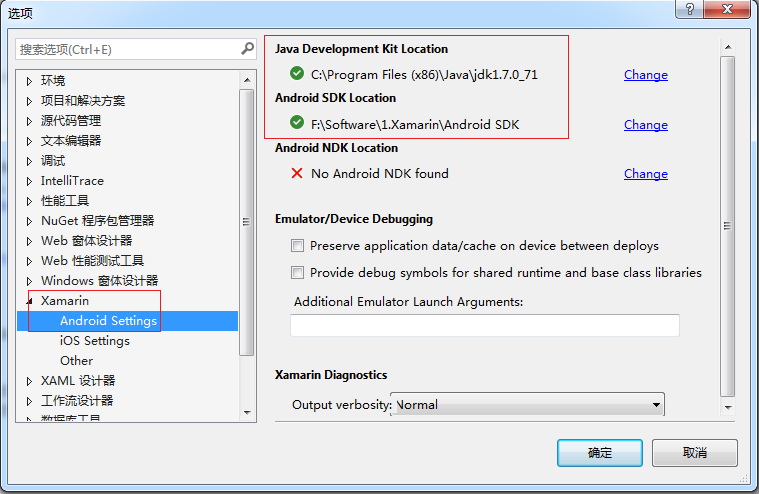Click the help question mark button
Viewport: 759px width, 494px height.
(x=690, y=9)
